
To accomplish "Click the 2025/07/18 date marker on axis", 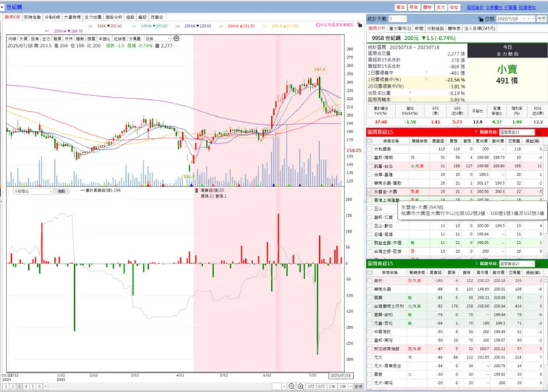I will (341, 376).
